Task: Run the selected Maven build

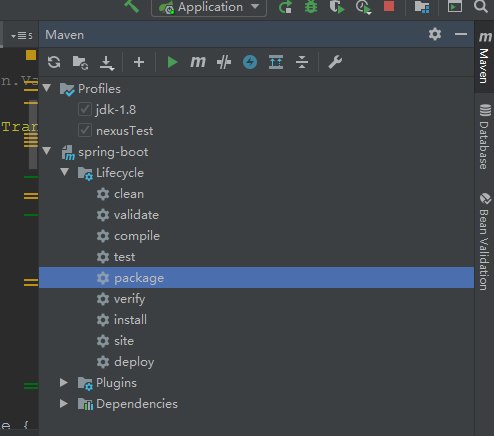Action: pyautogui.click(x=172, y=62)
